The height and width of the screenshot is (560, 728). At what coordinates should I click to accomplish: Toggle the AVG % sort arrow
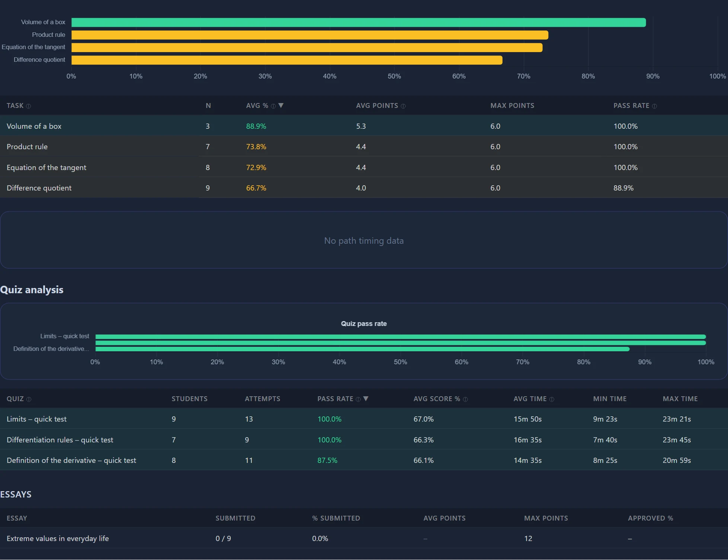[x=281, y=106]
